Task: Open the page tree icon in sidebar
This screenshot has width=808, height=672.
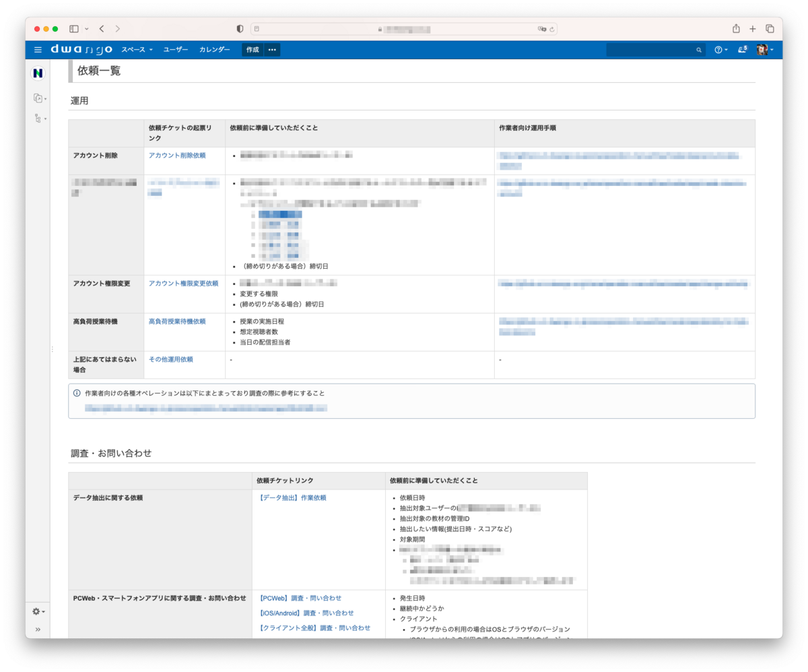Action: (x=40, y=119)
